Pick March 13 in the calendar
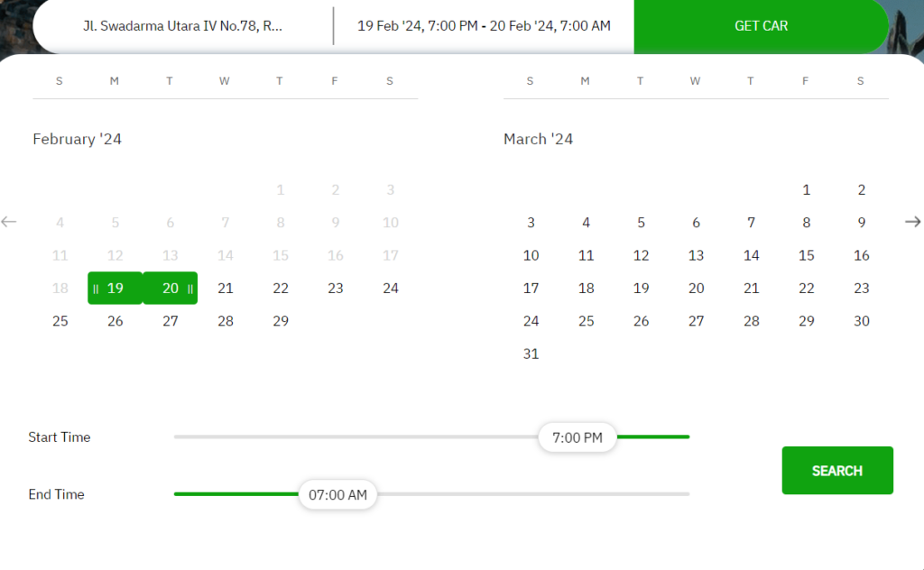Image resolution: width=924 pixels, height=570 pixels. 696,255
